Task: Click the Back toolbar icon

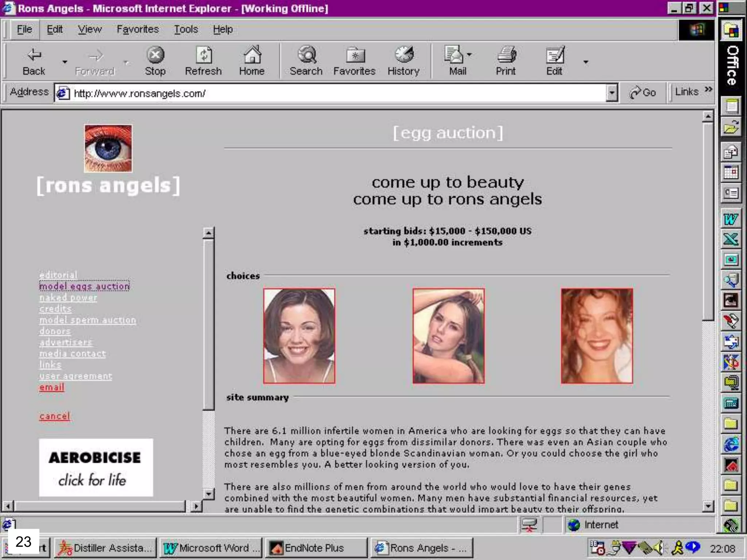Action: (x=34, y=55)
